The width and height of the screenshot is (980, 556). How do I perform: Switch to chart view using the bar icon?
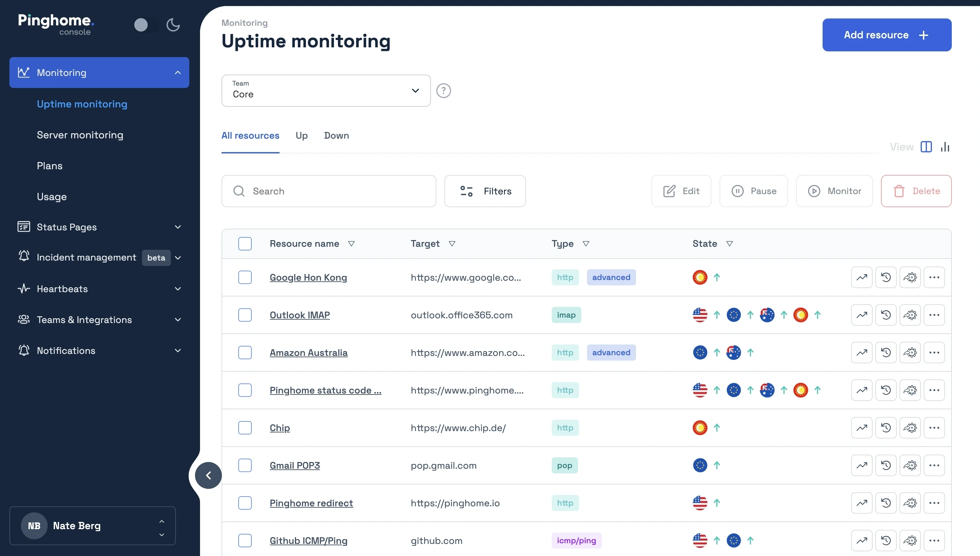pos(945,147)
